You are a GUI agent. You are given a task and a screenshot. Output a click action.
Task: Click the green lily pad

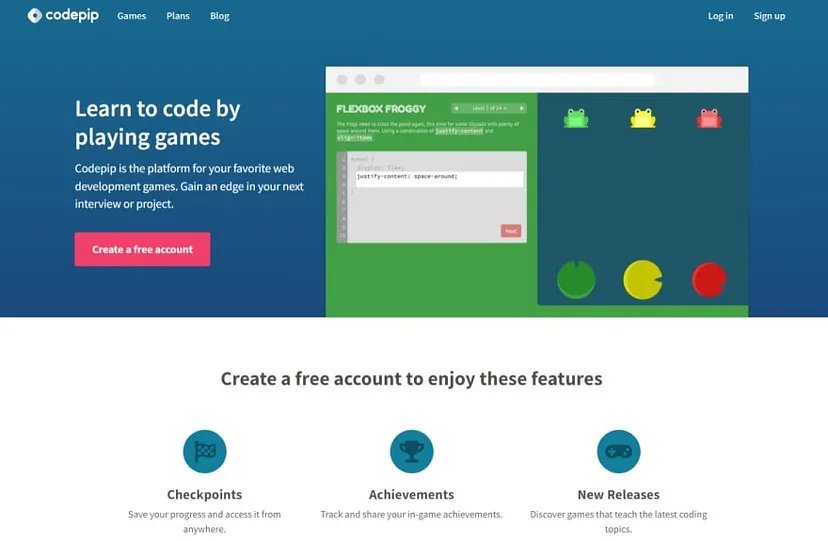[x=576, y=279]
